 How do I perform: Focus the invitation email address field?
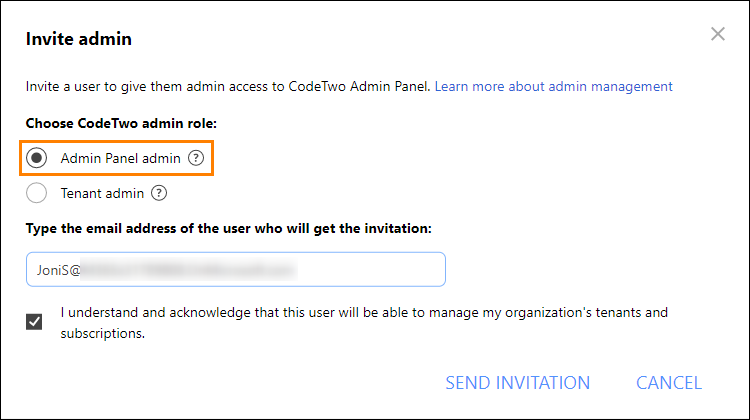pos(236,269)
